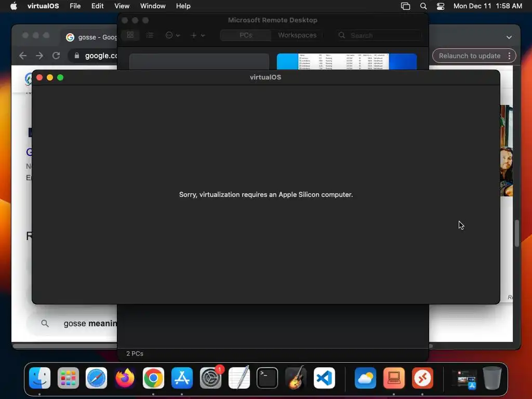Viewport: 532px width, 399px height.
Task: Open the Edit menu
Action: 97,6
